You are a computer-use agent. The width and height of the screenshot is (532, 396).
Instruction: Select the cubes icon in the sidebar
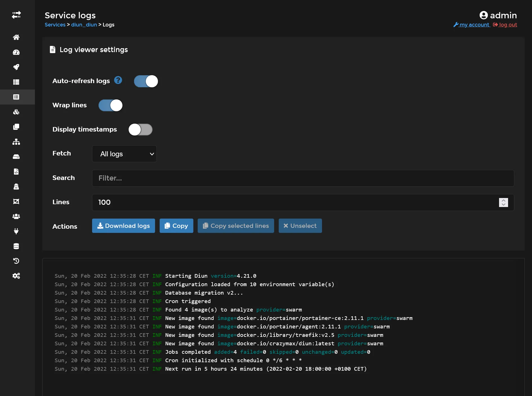tap(16, 112)
